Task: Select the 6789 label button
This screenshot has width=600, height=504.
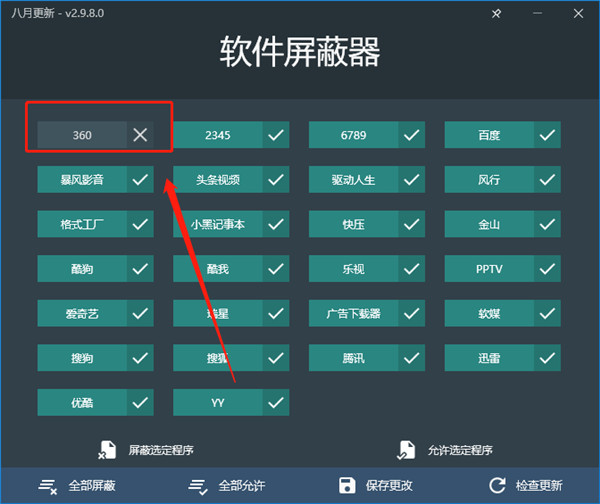Action: click(354, 135)
